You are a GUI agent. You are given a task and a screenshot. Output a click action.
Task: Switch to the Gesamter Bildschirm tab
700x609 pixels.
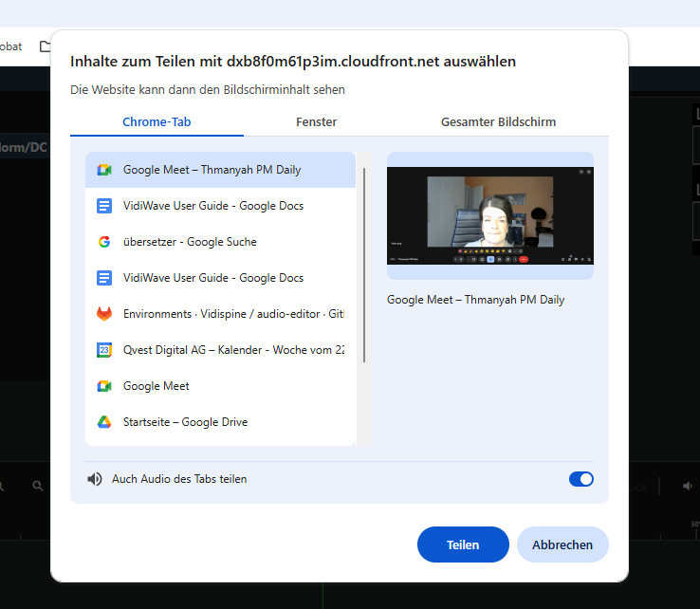(498, 121)
